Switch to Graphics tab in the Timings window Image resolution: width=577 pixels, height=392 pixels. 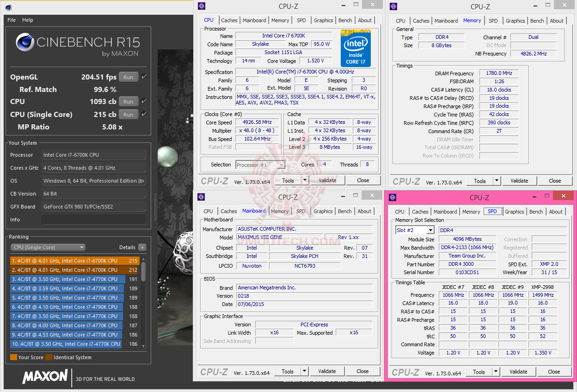tap(515, 21)
